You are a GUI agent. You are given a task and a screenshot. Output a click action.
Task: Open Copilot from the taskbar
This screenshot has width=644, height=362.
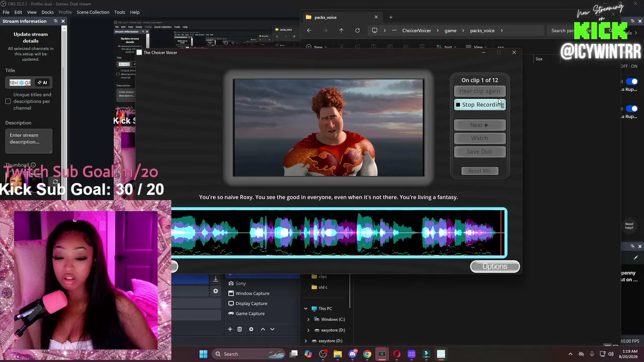(308, 354)
